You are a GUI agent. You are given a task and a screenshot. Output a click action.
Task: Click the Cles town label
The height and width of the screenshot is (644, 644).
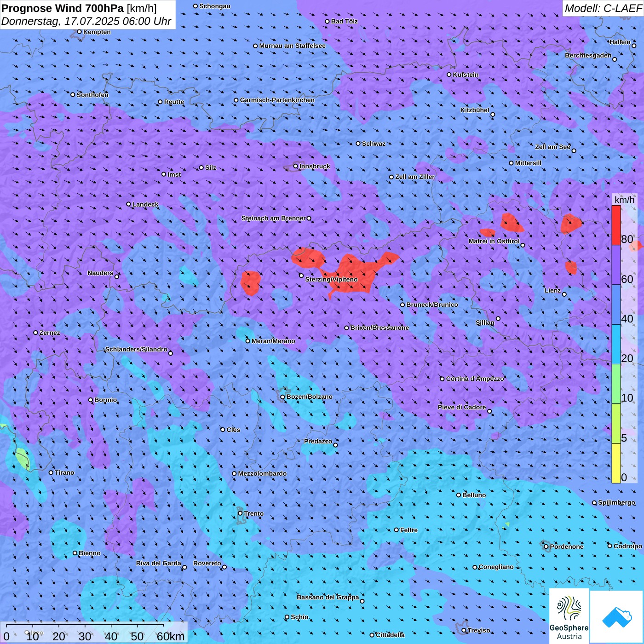(x=233, y=430)
